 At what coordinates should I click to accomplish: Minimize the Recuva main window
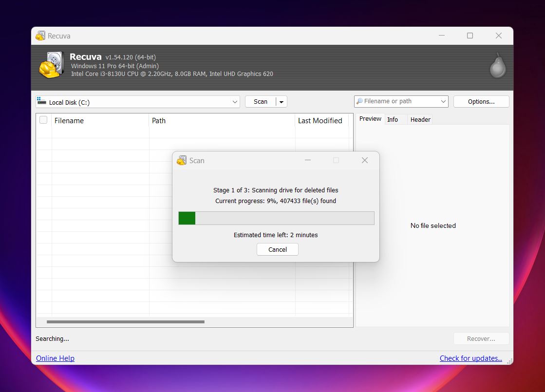(x=441, y=36)
